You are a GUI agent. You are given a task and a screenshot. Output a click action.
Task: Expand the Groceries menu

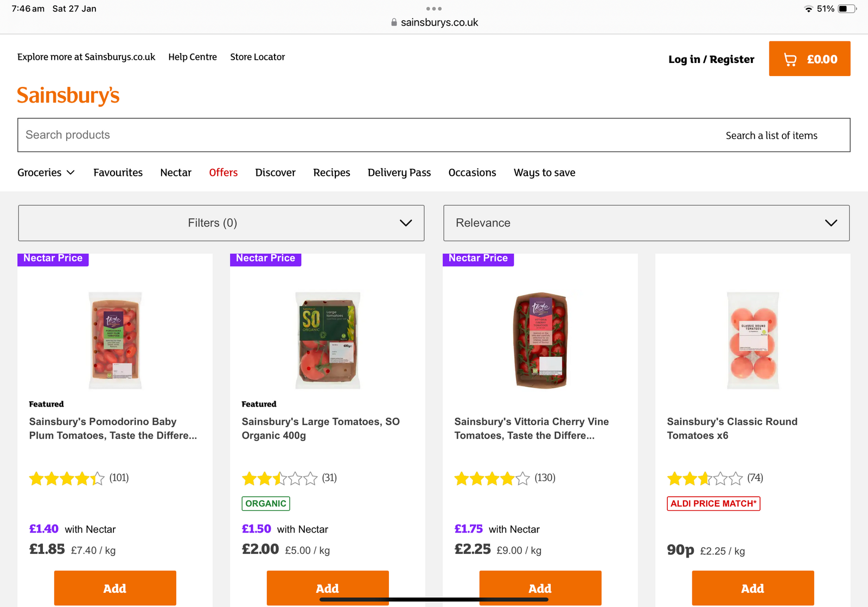tap(46, 173)
